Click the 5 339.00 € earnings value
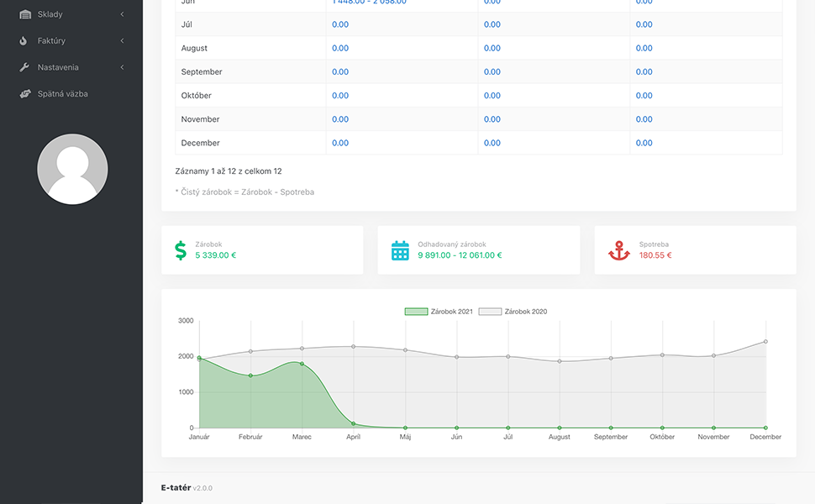Screen dimensions: 815x504 (216, 255)
